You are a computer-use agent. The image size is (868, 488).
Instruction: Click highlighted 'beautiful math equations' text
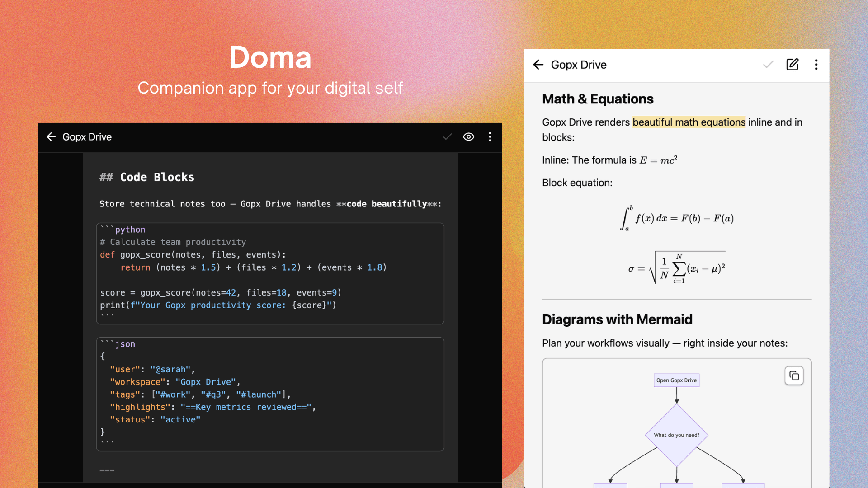point(689,122)
